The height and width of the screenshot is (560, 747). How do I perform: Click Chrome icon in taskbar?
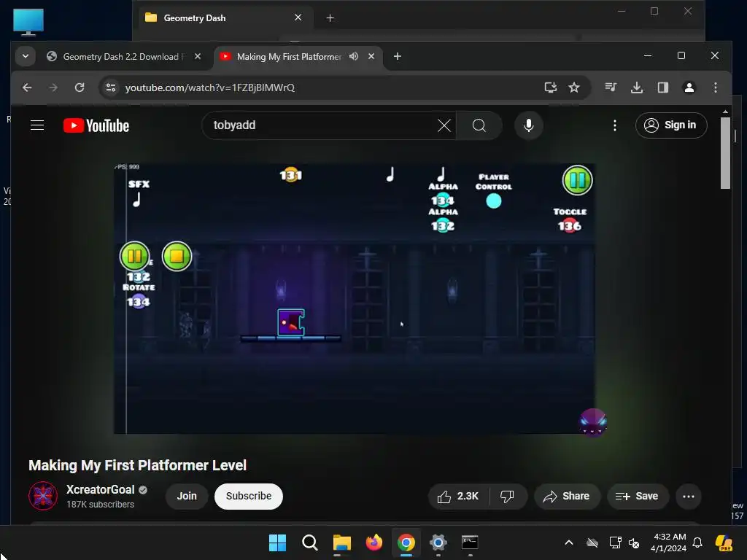coord(406,542)
